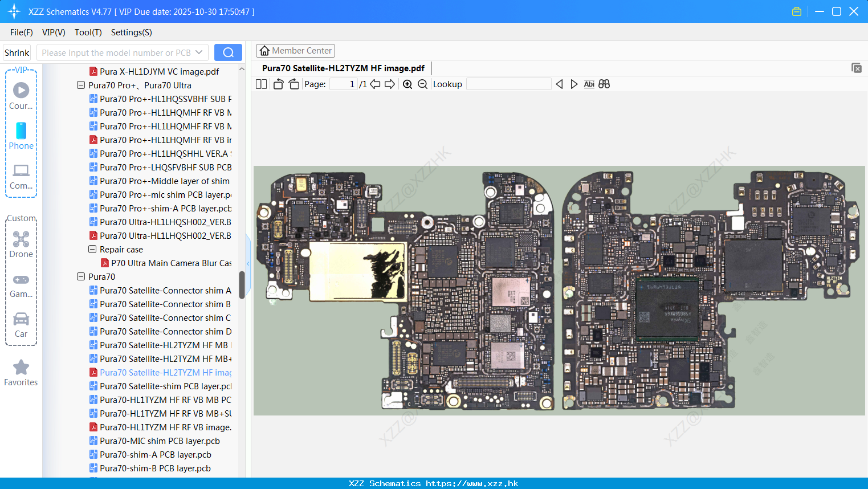Rotate the page counterclockwise
The width and height of the screenshot is (868, 489).
point(278,84)
